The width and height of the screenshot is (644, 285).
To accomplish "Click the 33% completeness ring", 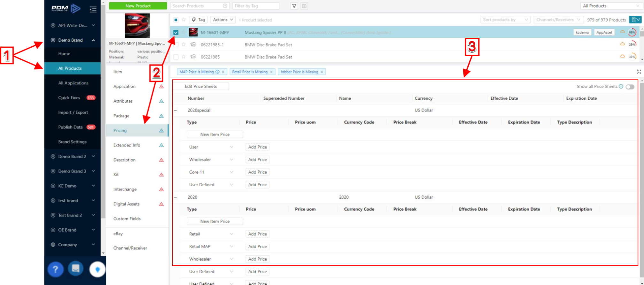I will click(x=632, y=57).
